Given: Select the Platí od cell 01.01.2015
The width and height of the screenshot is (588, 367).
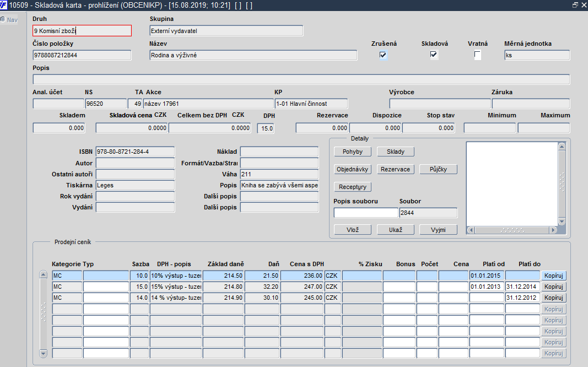Looking at the screenshot, I should tap(487, 276).
